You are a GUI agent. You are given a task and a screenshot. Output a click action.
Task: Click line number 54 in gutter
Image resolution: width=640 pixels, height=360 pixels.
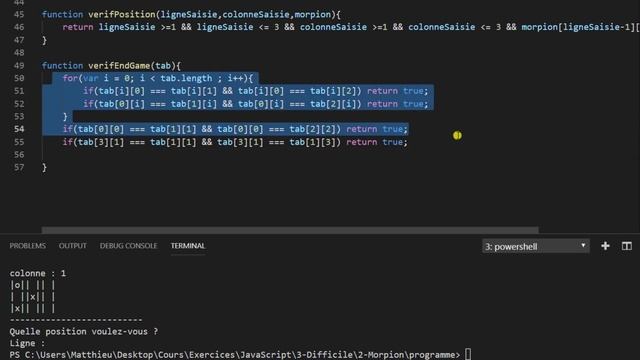(x=19, y=129)
